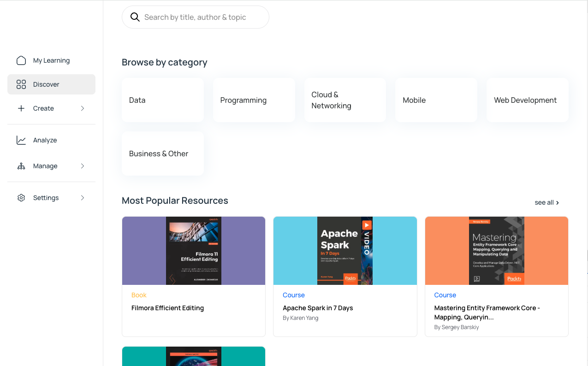Click the Course label on Entity Framework card
588x366 pixels.
[x=445, y=295]
